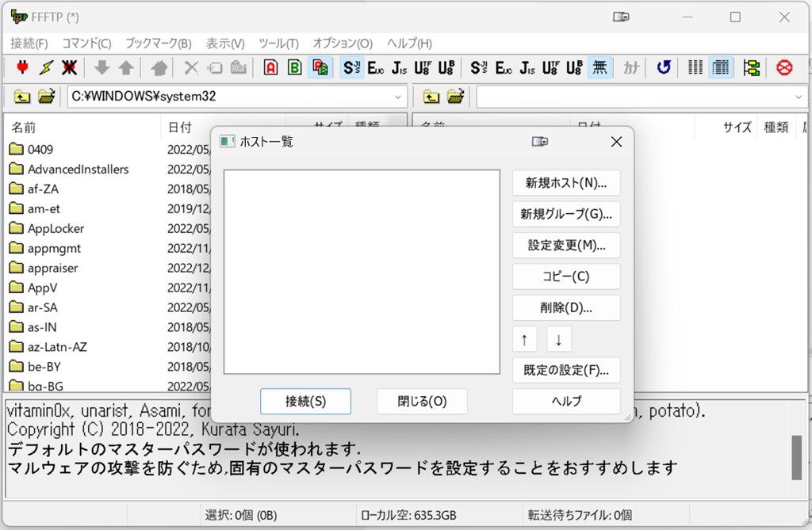This screenshot has height=530, width=812.
Task: Select EUC icon beside the highlighted S-JIS
Action: click(375, 68)
